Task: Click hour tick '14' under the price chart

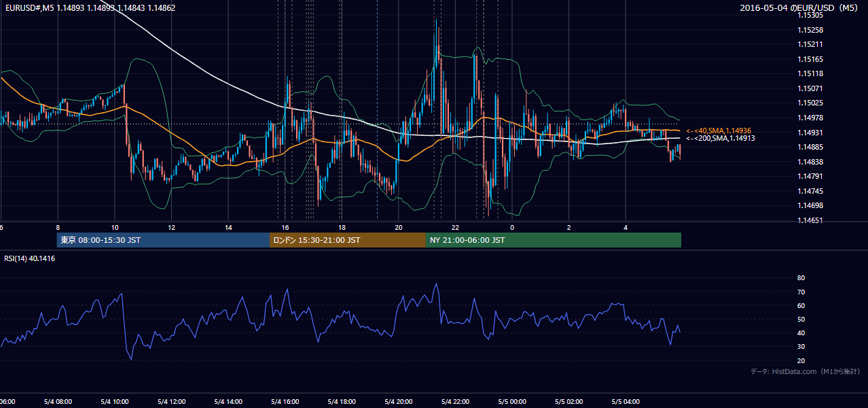Action: click(229, 227)
